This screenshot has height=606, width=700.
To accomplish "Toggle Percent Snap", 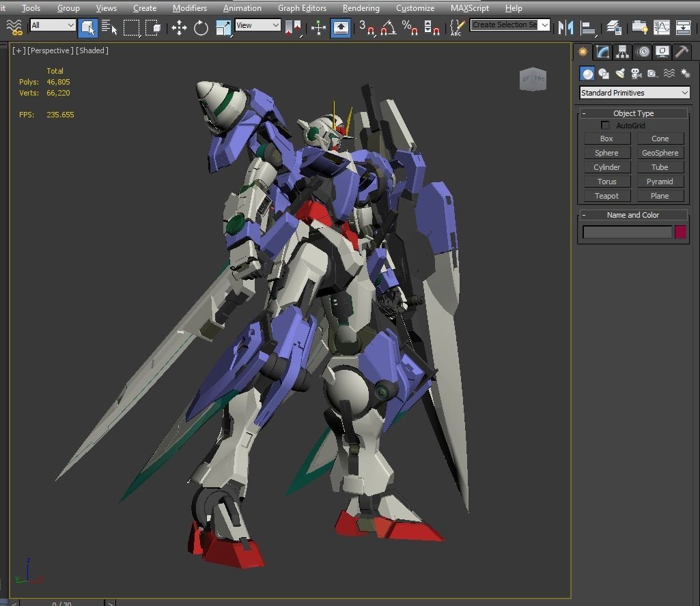I will (410, 28).
